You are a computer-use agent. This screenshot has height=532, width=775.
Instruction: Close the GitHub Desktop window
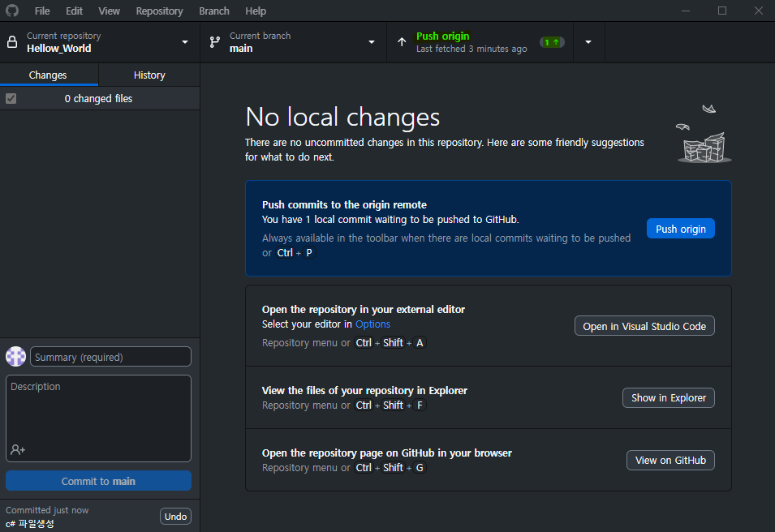point(759,11)
